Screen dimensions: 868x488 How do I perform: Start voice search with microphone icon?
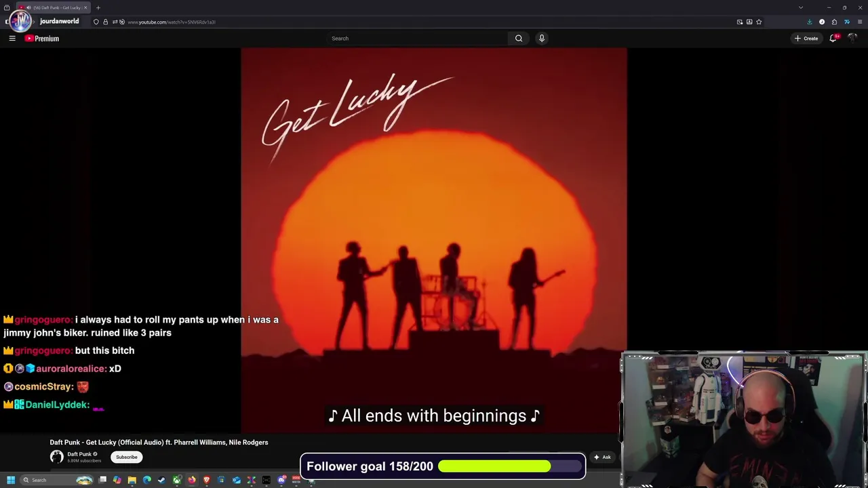(x=542, y=39)
